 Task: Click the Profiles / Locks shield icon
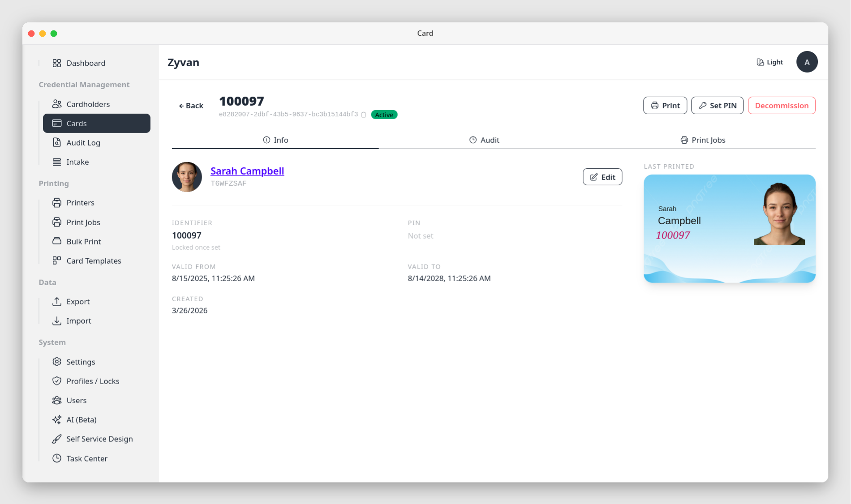[x=57, y=381]
